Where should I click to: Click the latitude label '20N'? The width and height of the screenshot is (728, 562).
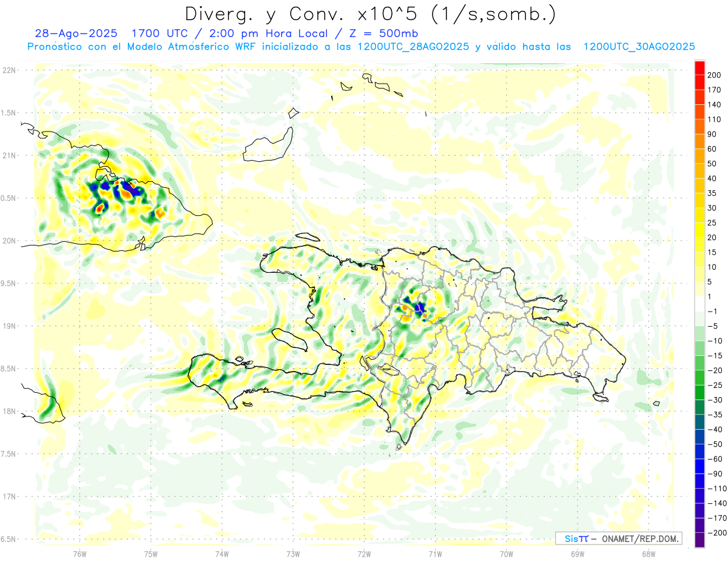8,241
